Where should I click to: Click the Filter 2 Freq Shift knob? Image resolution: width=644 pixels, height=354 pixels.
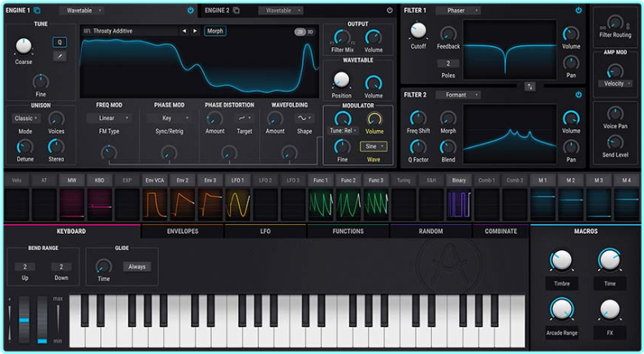(x=418, y=118)
